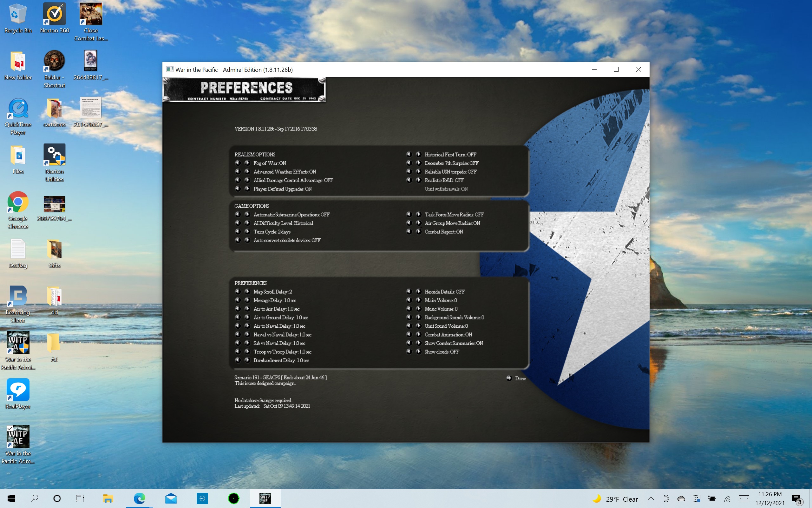Image resolution: width=812 pixels, height=508 pixels.
Task: Decrease Turn Cycle days with left arrow
Action: pos(238,231)
